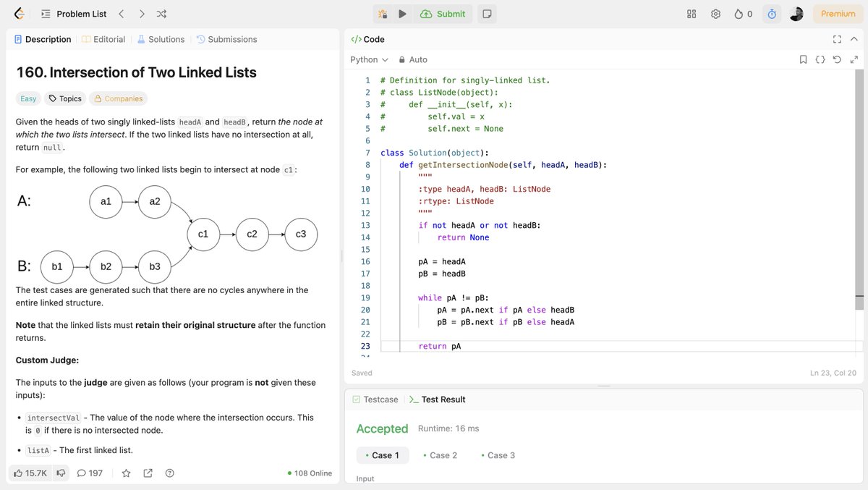The image size is (868, 490).
Task: Click the Saved status label
Action: tap(362, 373)
